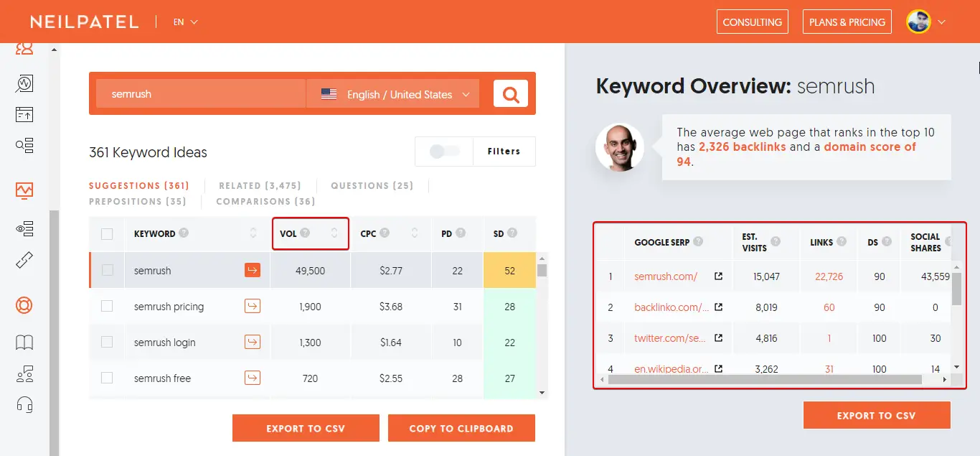Select the semrush login checkbox

pyautogui.click(x=107, y=342)
